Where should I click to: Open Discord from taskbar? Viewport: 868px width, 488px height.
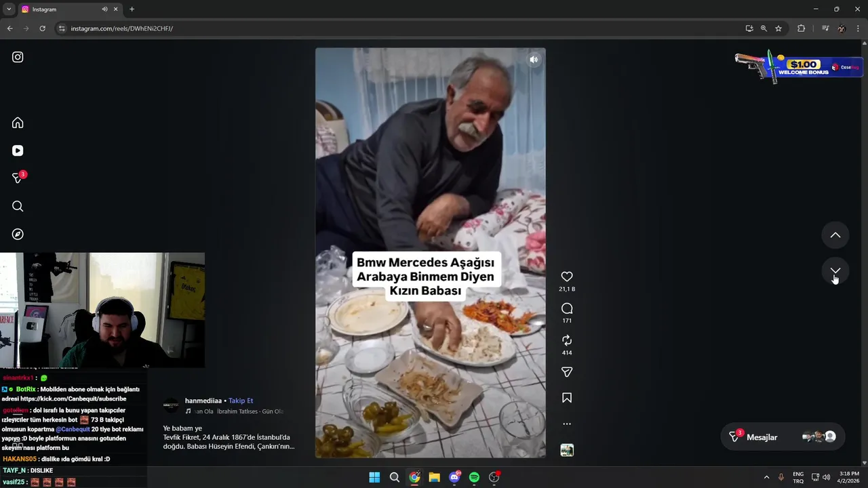pos(454,477)
